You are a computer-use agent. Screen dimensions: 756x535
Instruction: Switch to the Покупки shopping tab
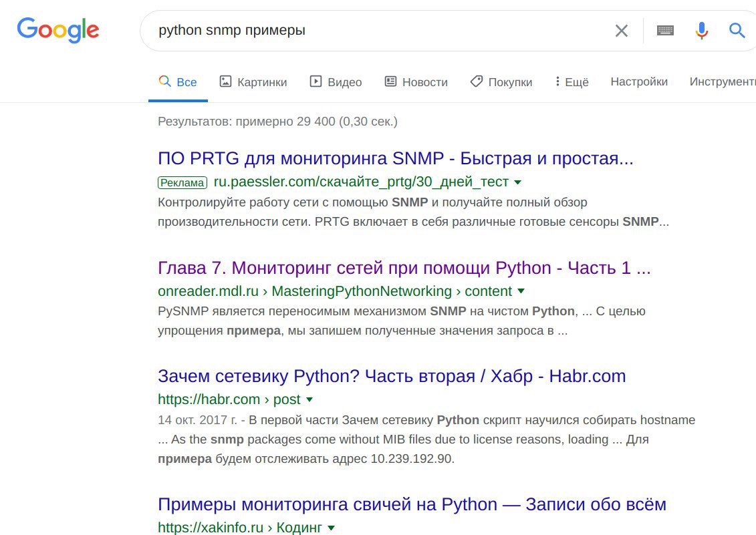501,82
